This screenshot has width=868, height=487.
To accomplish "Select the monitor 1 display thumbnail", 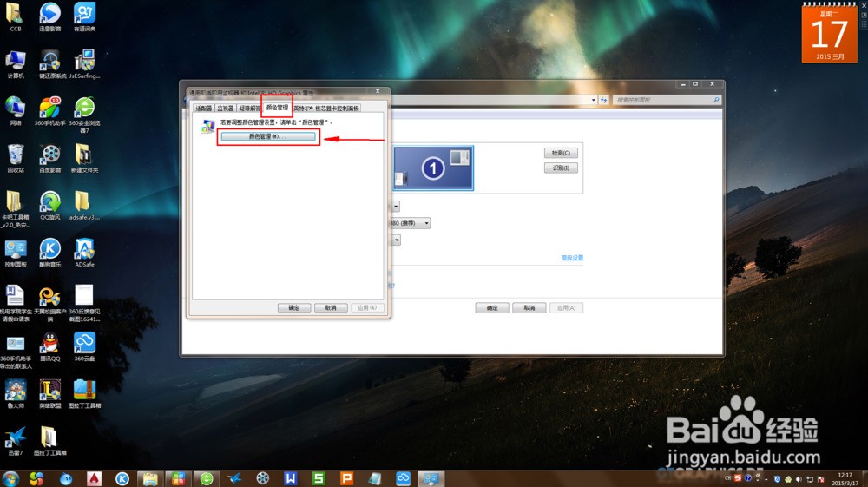I will [433, 168].
